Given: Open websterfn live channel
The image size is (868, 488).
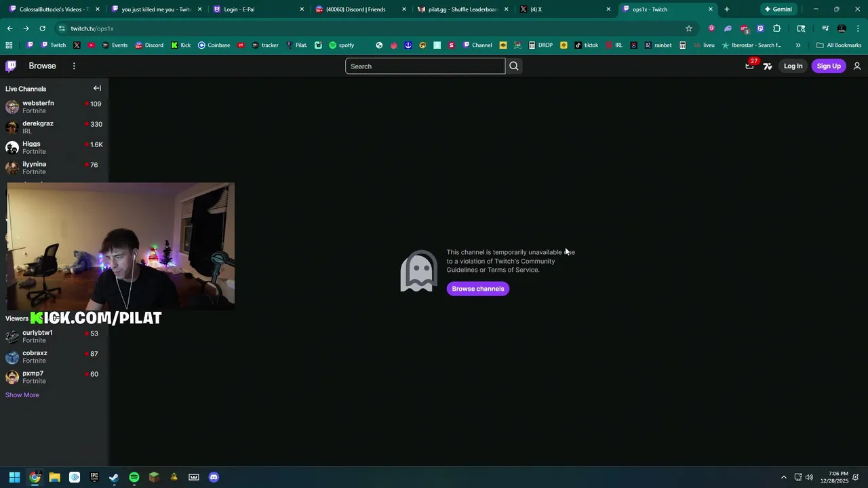Looking at the screenshot, I should coord(54,106).
